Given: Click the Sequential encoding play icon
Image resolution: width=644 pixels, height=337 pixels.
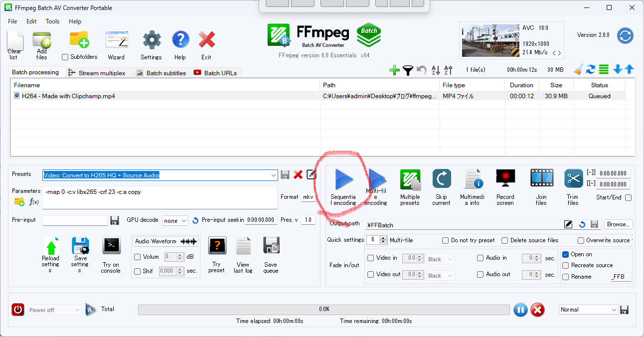Looking at the screenshot, I should tap(343, 180).
